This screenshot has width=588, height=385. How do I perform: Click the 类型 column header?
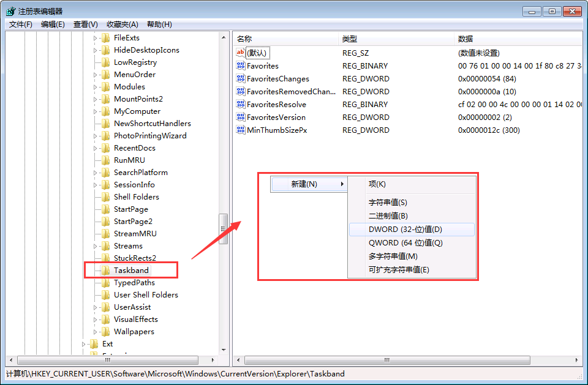click(x=349, y=39)
